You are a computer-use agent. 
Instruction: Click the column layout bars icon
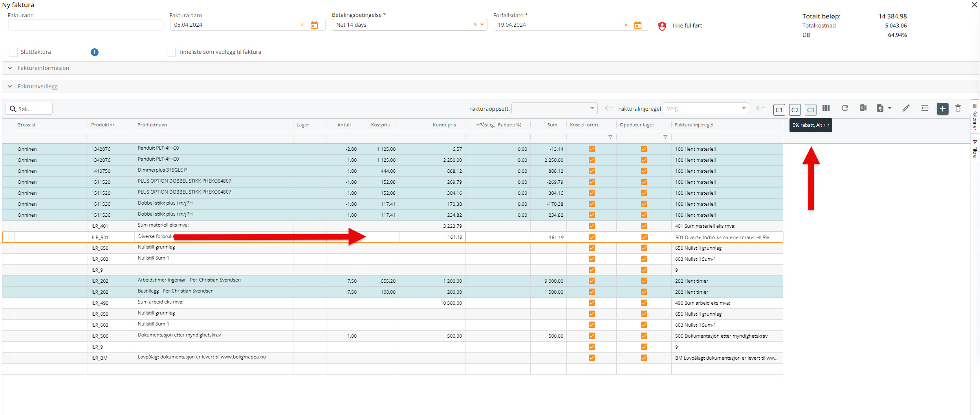826,108
